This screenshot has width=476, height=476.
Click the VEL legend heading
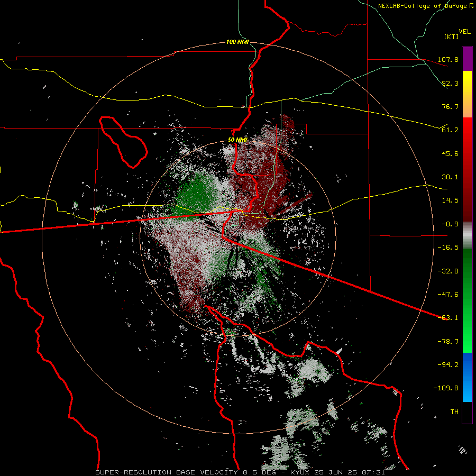click(x=464, y=32)
